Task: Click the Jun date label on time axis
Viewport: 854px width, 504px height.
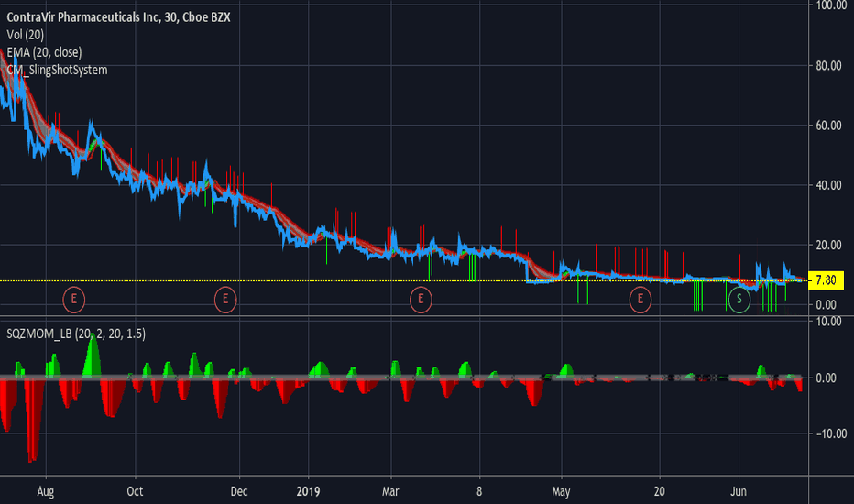Action: point(739,491)
